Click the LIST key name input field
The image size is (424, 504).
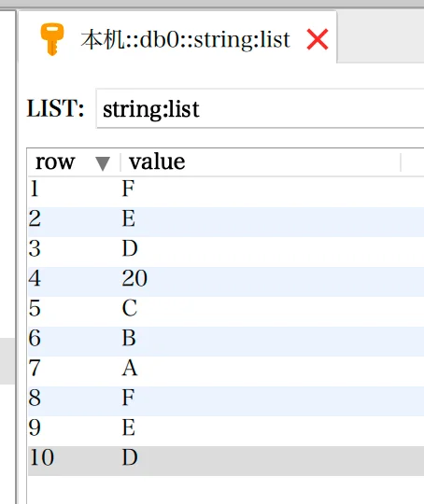click(x=260, y=108)
